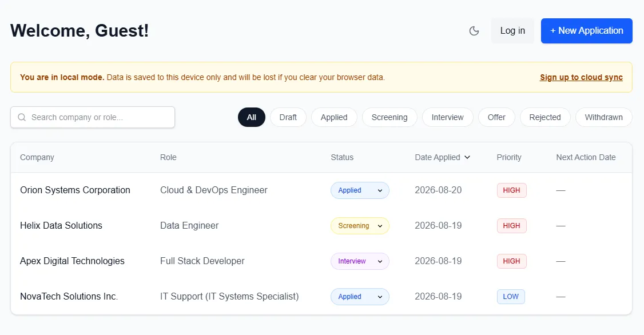The width and height of the screenshot is (644, 335).
Task: Open status dropdown for Orion Systems Corporation
Action: pos(360,190)
